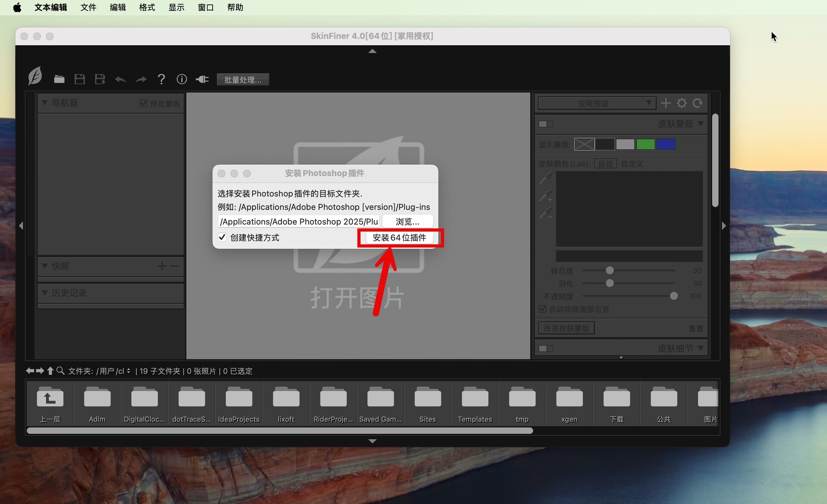Click the file browser search magnifier icon
827x504 pixels.
[60, 370]
